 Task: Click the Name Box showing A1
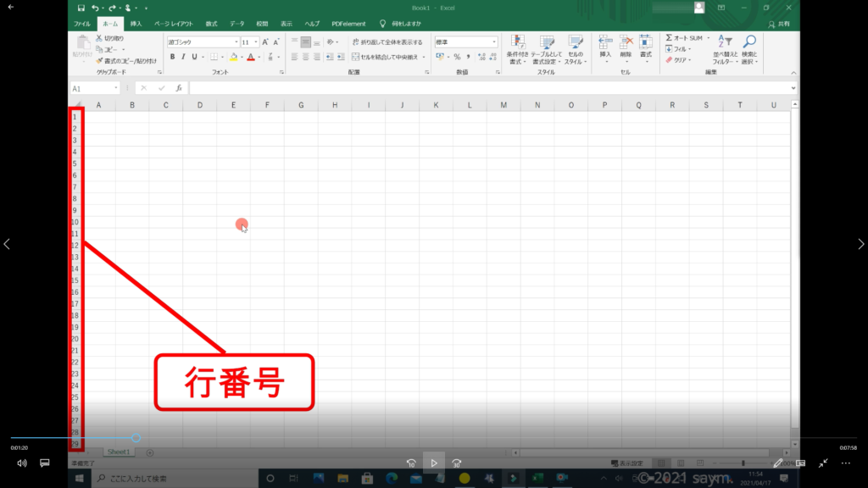[93, 88]
